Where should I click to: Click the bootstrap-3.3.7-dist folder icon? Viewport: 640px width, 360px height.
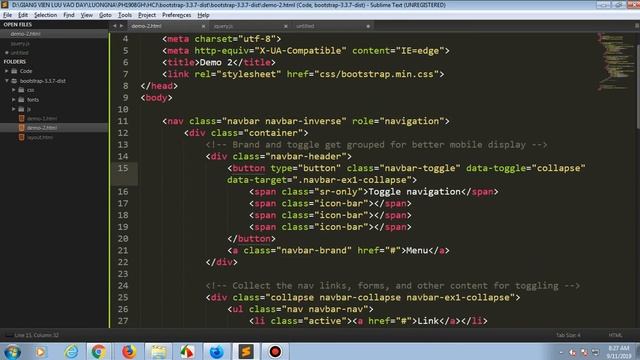point(14,81)
